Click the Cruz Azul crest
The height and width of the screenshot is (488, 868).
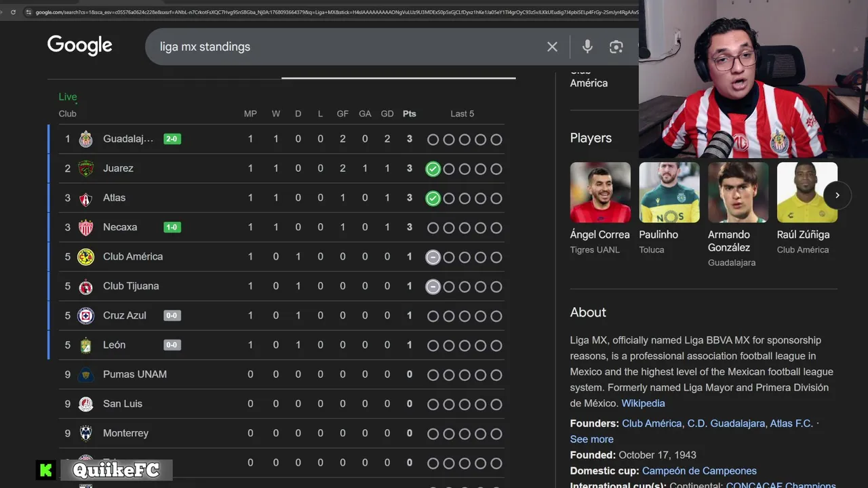[85, 315]
